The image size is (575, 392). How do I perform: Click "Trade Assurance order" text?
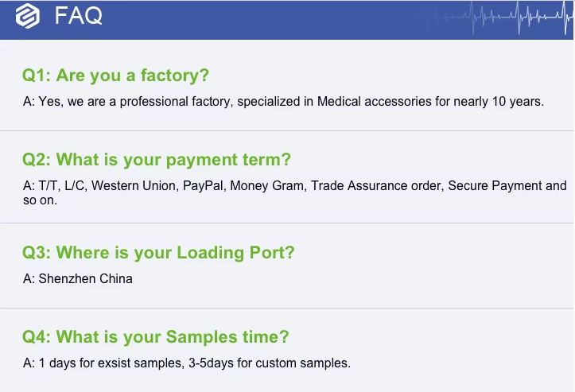375,186
